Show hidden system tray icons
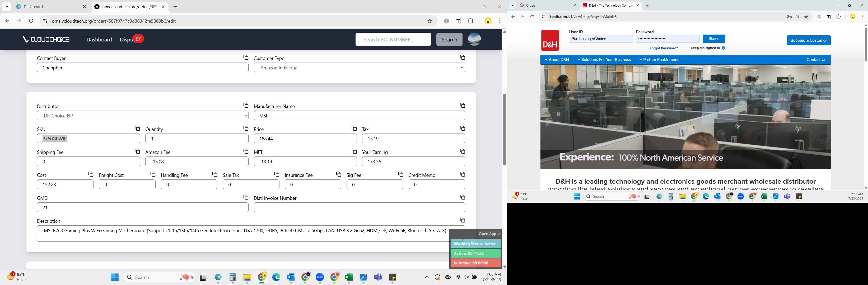This screenshot has height=285, width=868. click(x=427, y=277)
